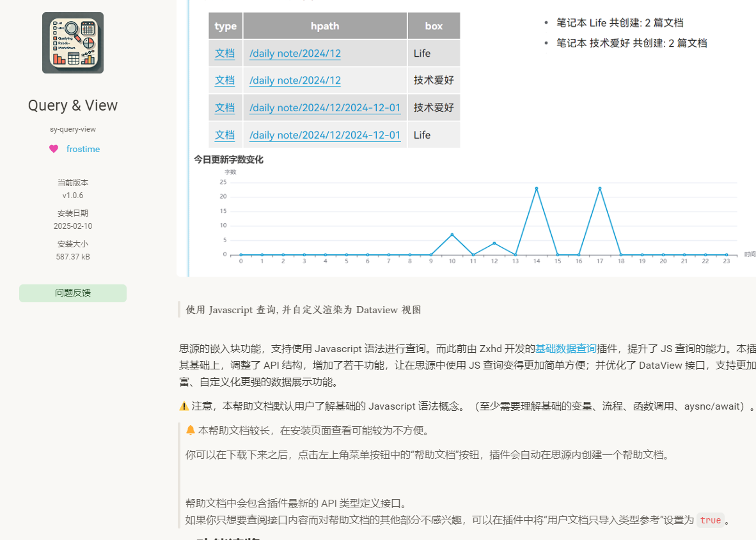This screenshot has height=540, width=756.
Task: Click the red 'true' inline code
Action: pos(710,520)
